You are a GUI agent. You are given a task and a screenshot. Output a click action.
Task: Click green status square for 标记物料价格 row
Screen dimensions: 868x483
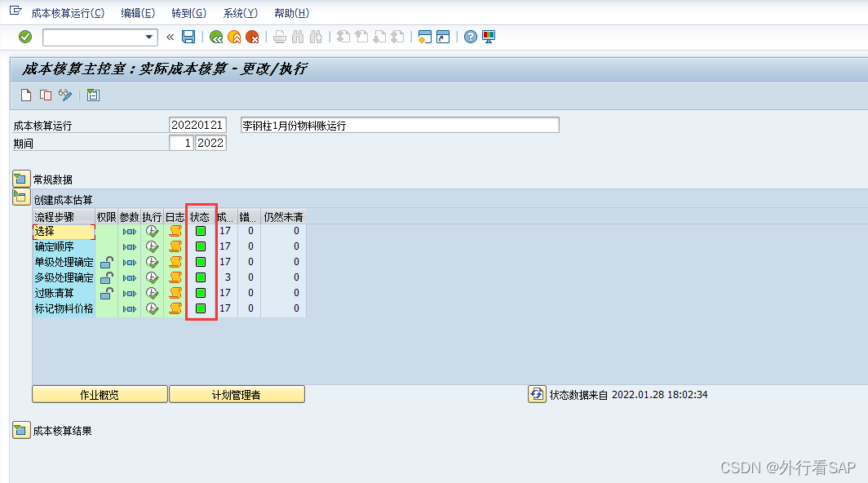201,308
